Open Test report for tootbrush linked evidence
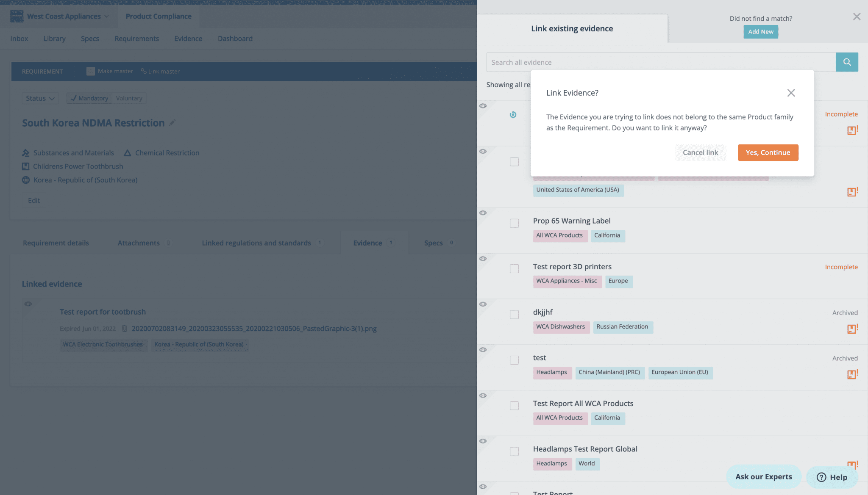Image resolution: width=868 pixels, height=495 pixels. pos(103,312)
